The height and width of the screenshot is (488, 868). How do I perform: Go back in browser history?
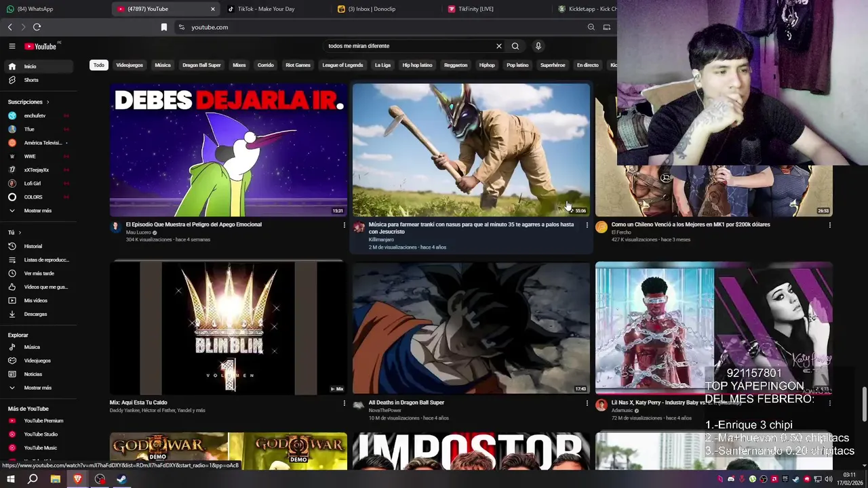(x=9, y=27)
